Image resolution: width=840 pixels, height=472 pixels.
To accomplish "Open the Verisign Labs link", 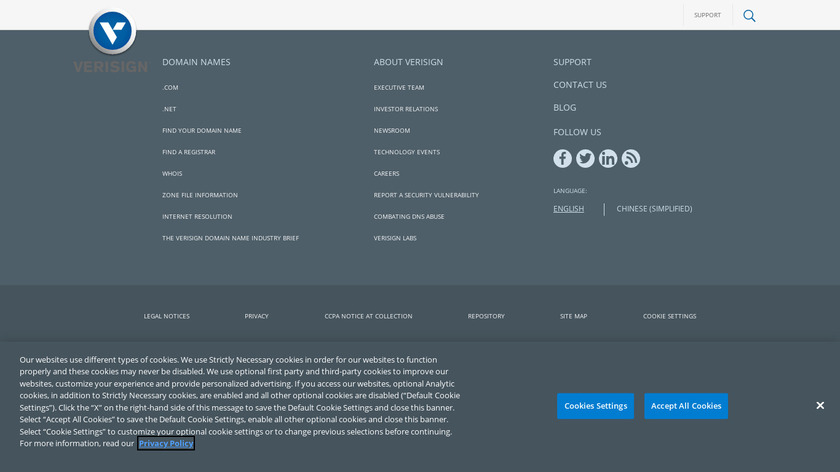I will (395, 238).
